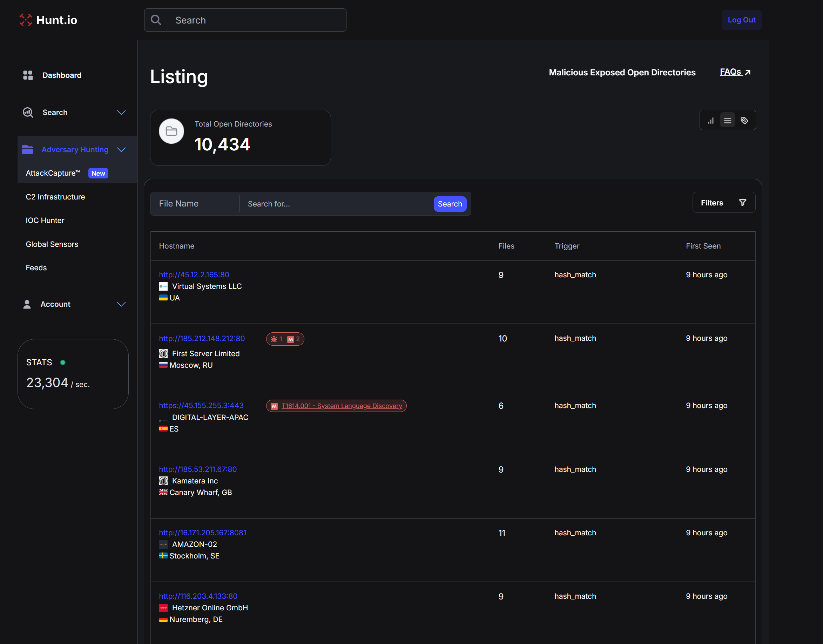The image size is (823, 644).
Task: Select the tags view icon
Action: [744, 120]
